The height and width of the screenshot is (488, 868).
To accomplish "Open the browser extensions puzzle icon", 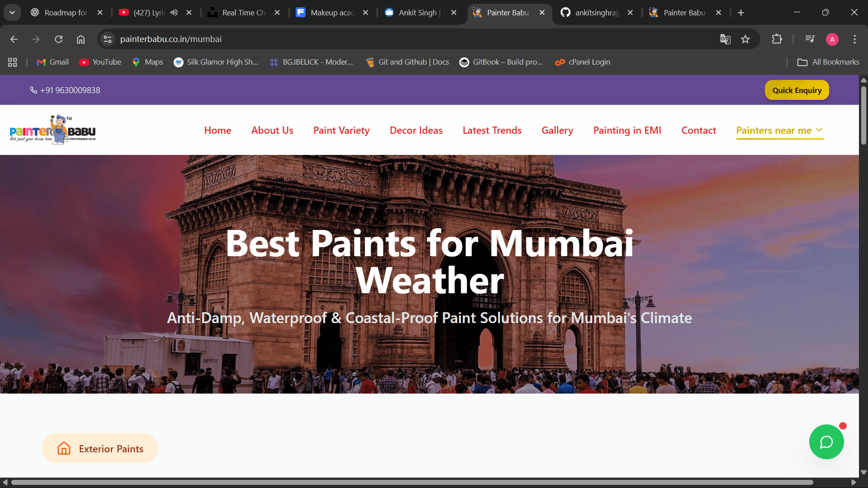I will pyautogui.click(x=777, y=39).
